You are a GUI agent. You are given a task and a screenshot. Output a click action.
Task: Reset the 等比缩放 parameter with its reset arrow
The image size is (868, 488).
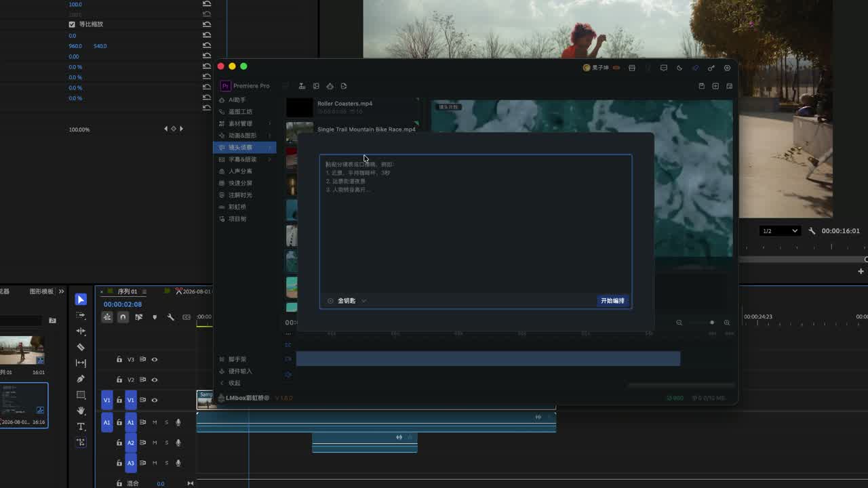click(x=207, y=24)
